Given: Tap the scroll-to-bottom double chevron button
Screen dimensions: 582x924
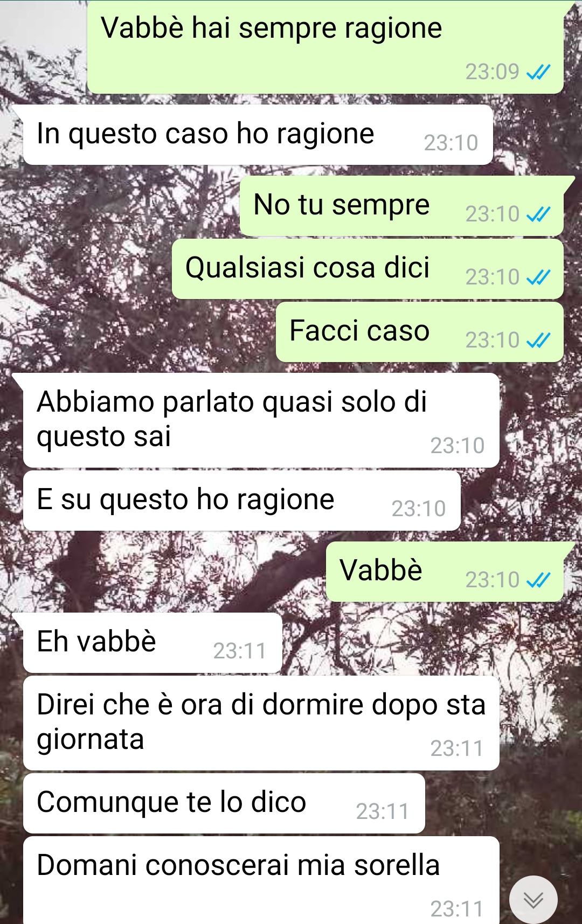Looking at the screenshot, I should 533,899.
